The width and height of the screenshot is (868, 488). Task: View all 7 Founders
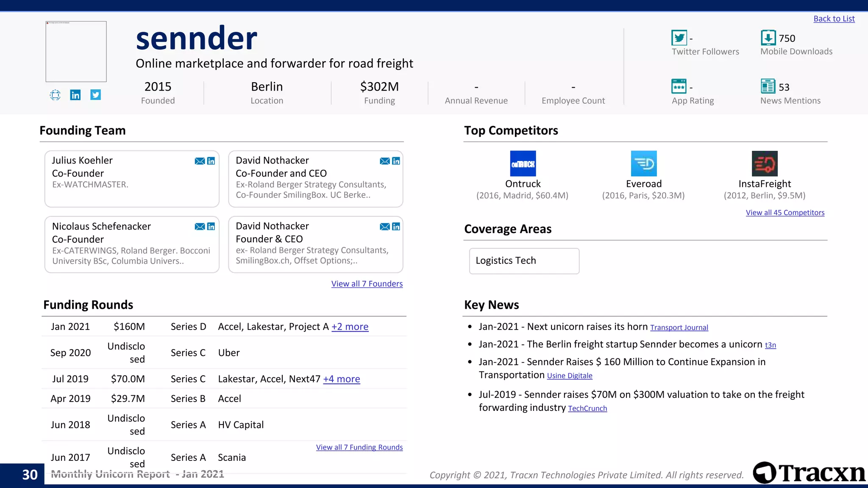point(367,284)
